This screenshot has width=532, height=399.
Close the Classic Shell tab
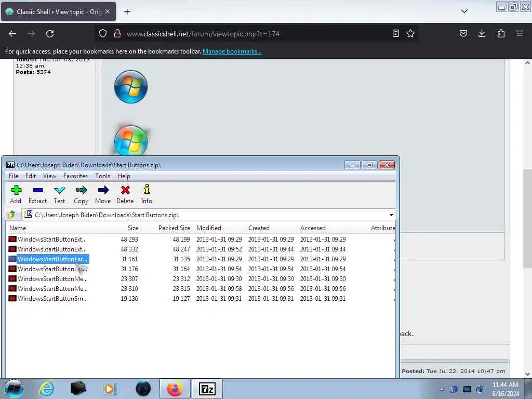108,11
